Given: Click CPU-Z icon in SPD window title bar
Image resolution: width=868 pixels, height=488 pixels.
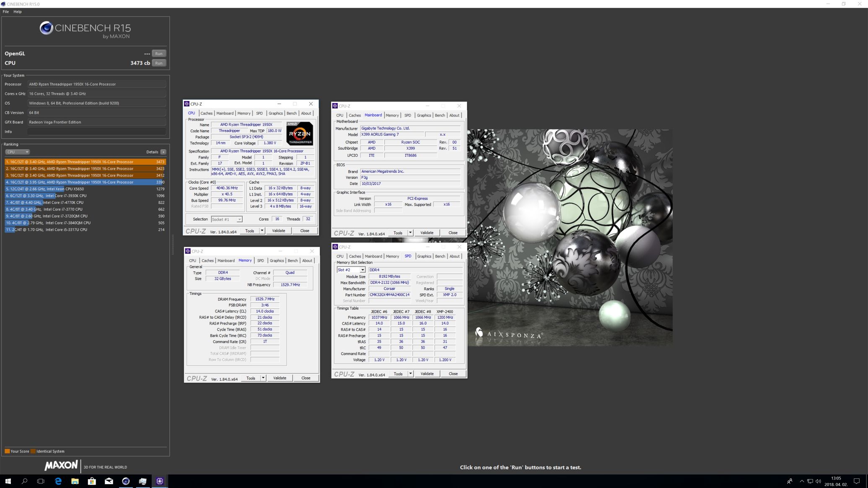Looking at the screenshot, I should (x=335, y=247).
